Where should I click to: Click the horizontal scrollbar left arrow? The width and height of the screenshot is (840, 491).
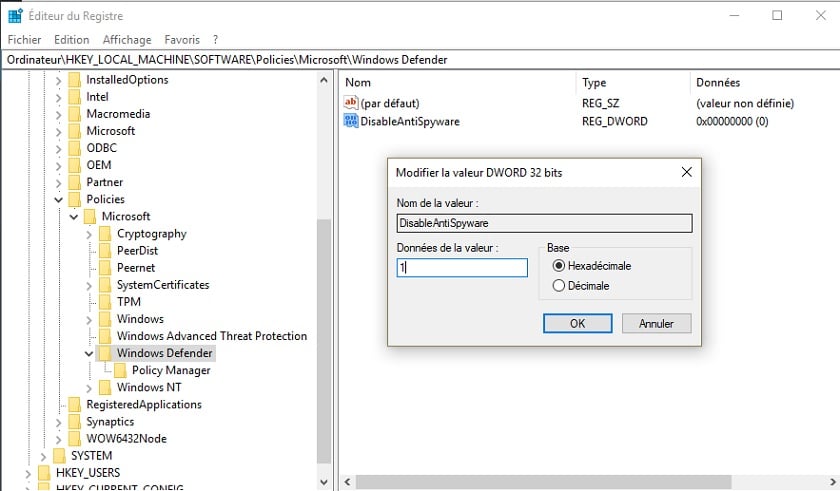pos(347,482)
